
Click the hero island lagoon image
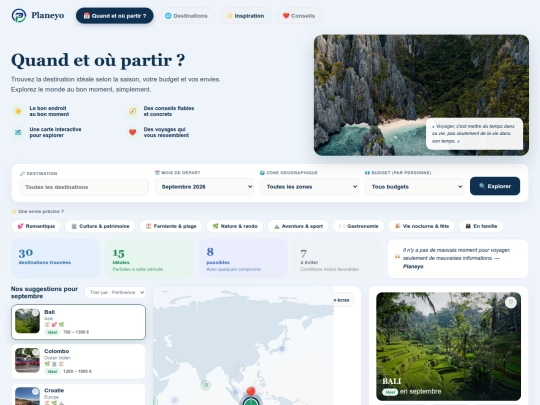pyautogui.click(x=422, y=95)
